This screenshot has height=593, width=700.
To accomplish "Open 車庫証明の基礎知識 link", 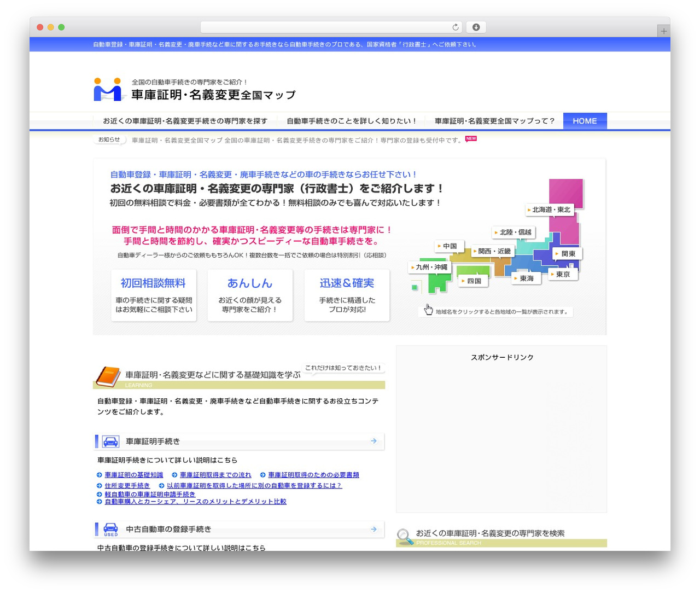I will pos(134,475).
